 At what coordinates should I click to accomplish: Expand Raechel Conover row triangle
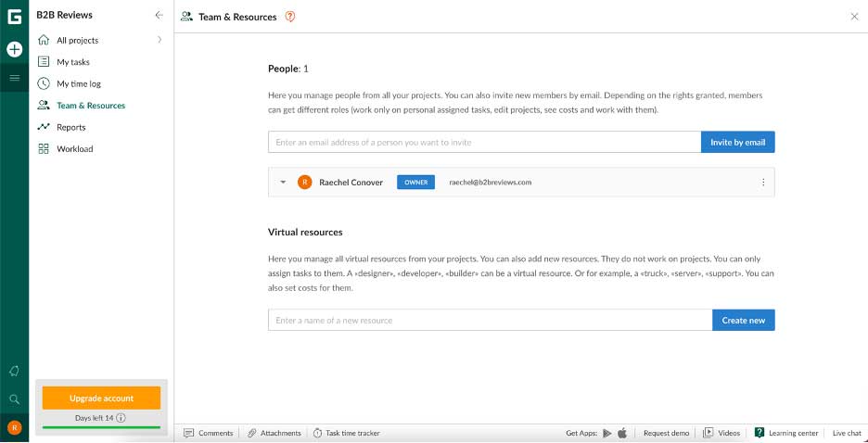point(283,182)
